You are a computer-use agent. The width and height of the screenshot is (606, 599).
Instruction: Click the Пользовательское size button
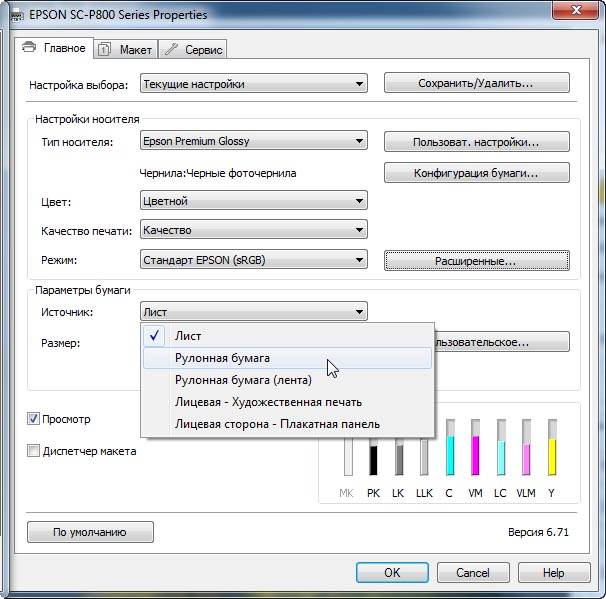[502, 342]
